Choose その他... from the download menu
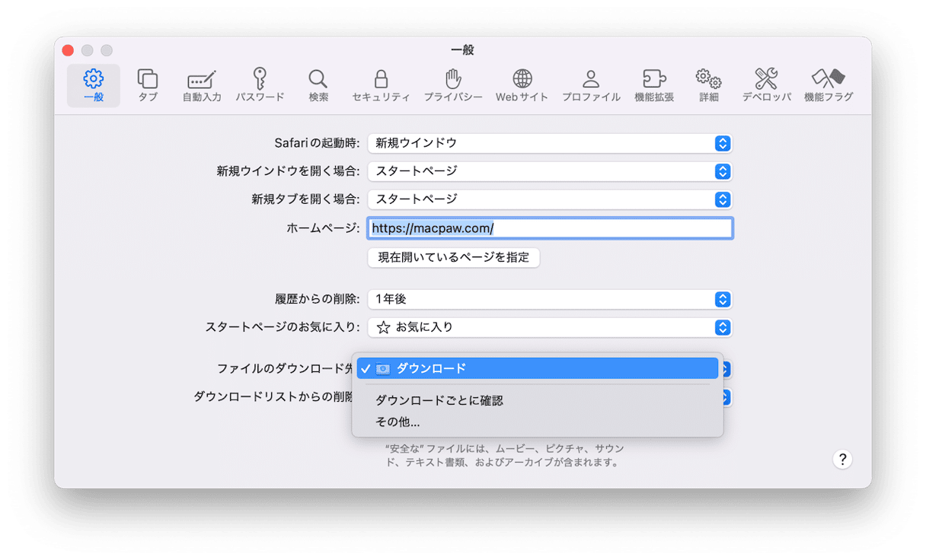The height and width of the screenshot is (560, 926). pos(398,422)
